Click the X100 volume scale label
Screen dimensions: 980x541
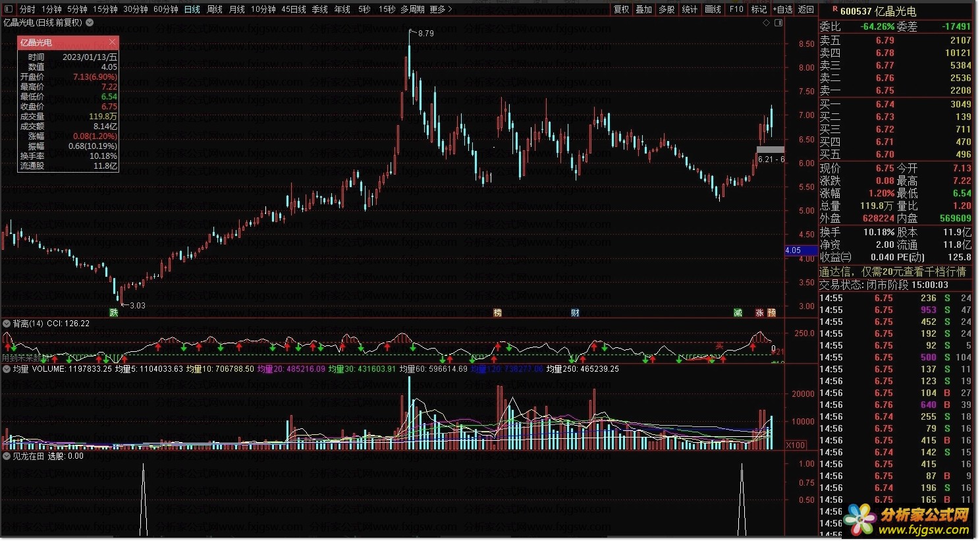(796, 445)
